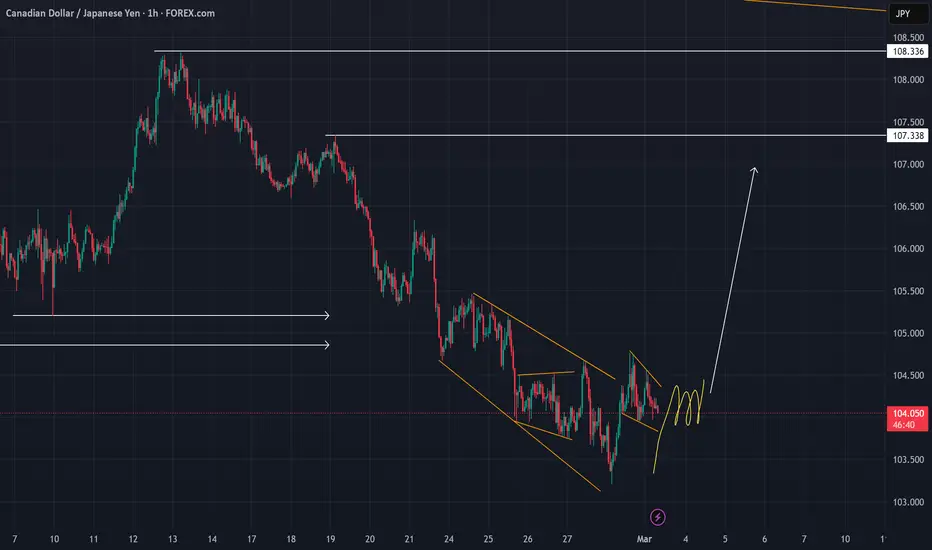Click the 24 date label on time axis

[449, 539]
